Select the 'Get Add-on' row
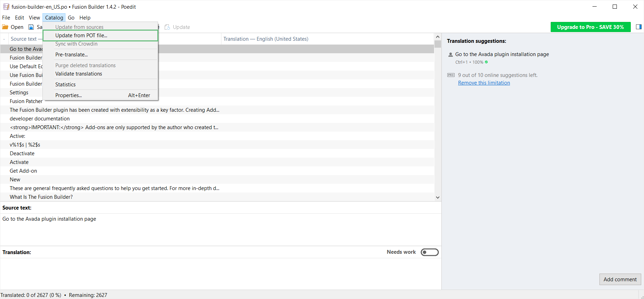The width and height of the screenshot is (644, 299). pos(217,171)
